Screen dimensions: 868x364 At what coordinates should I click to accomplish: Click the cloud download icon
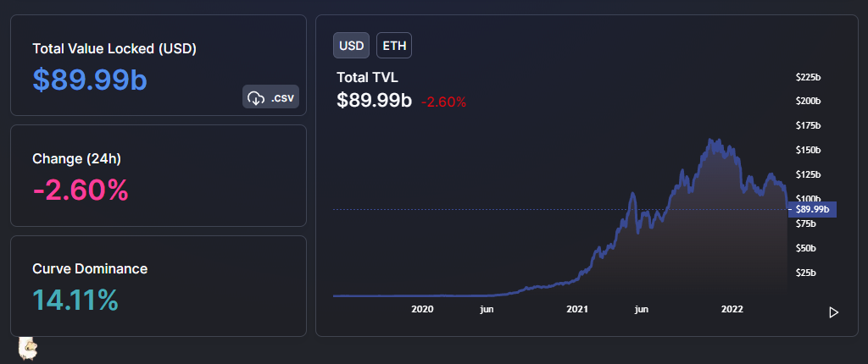[x=256, y=98]
